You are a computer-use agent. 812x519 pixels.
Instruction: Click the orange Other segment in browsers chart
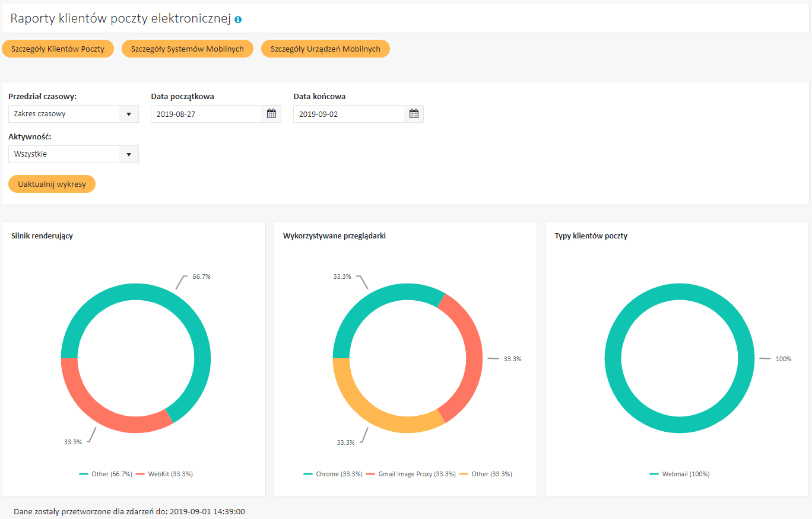[368, 415]
